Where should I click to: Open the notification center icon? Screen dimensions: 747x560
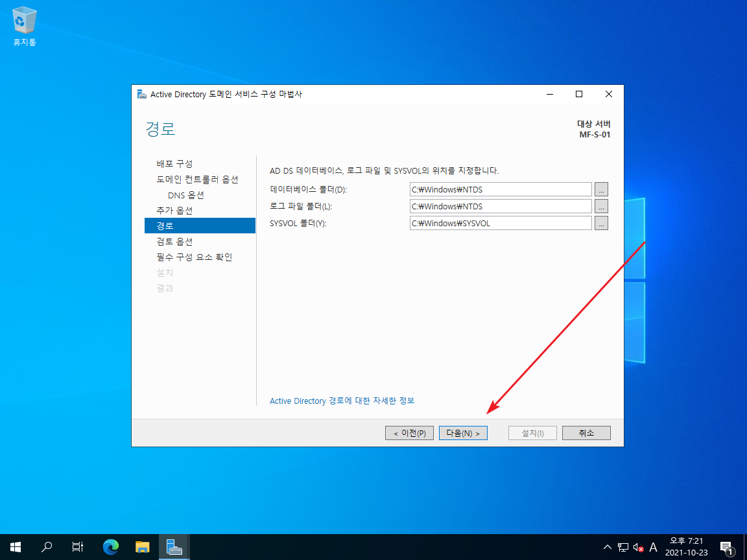pos(726,547)
